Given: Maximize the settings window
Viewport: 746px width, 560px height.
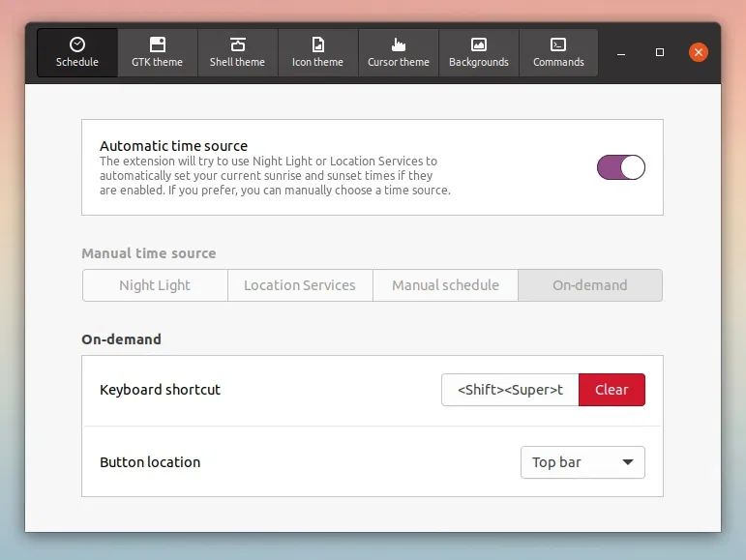Looking at the screenshot, I should [660, 52].
